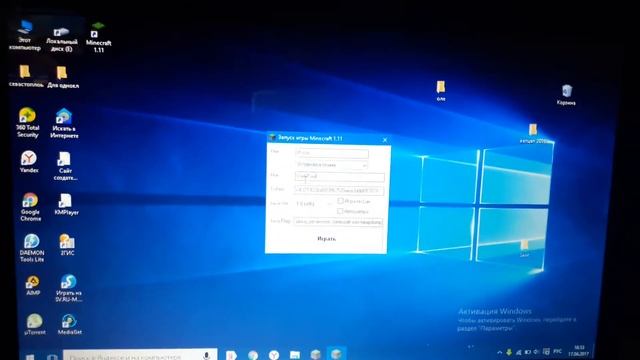Launch Google Chrome from the desktop
Image resolution: width=640 pixels, height=360 pixels.
(x=30, y=207)
